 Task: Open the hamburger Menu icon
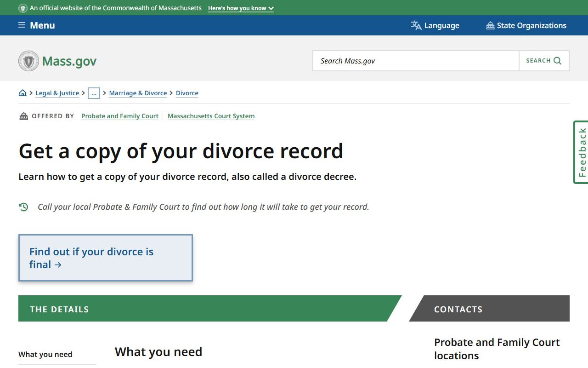tap(22, 25)
